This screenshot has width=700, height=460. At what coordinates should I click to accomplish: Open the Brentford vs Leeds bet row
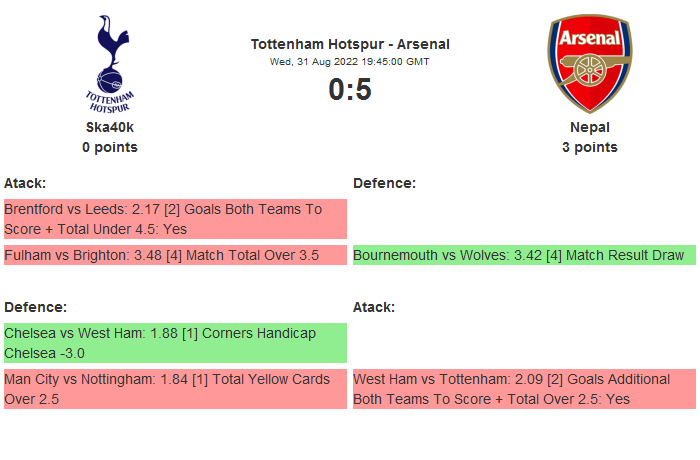click(175, 218)
